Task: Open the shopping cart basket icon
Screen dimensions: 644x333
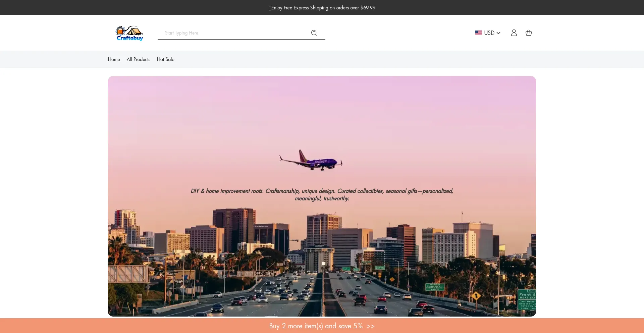Action: coord(529,33)
